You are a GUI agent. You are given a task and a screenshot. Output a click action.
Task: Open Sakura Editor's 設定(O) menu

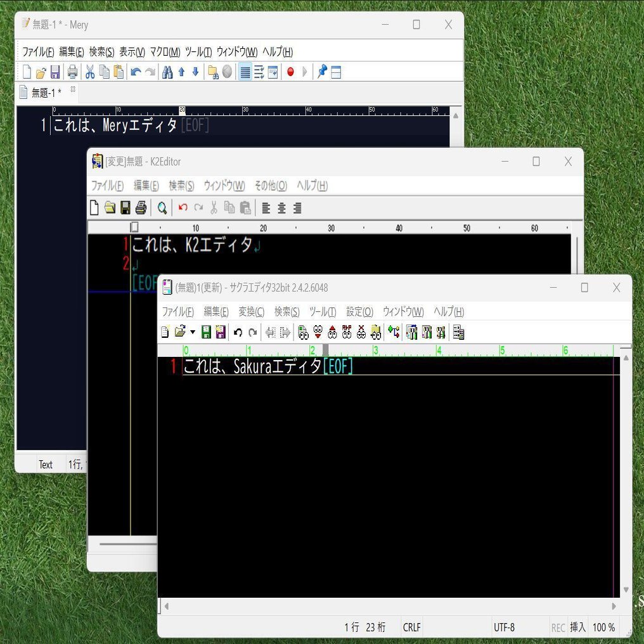pyautogui.click(x=359, y=312)
